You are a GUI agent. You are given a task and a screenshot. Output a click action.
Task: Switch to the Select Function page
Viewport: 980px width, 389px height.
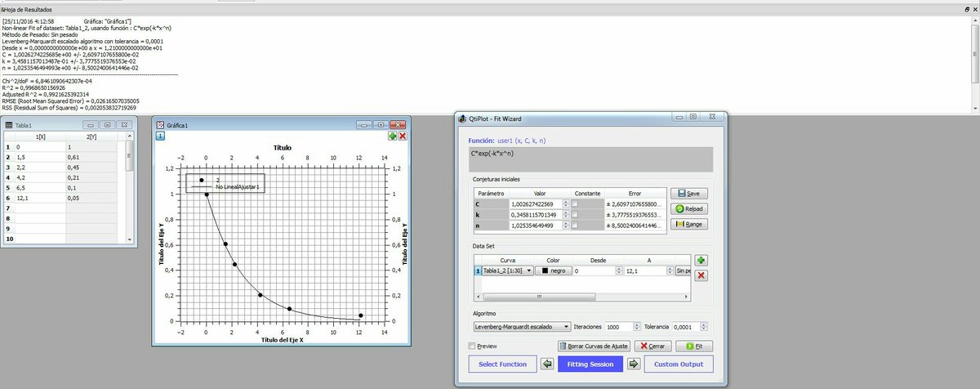[x=502, y=364]
